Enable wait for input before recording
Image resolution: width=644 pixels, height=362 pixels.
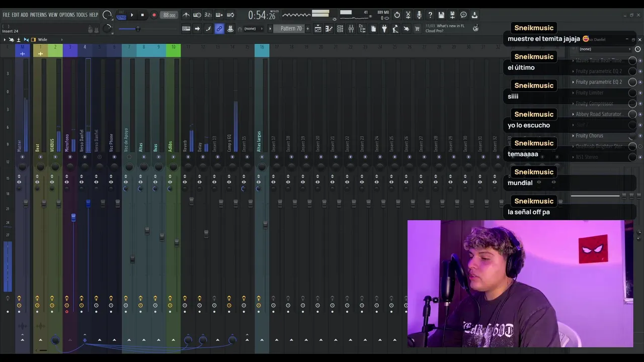point(197,15)
